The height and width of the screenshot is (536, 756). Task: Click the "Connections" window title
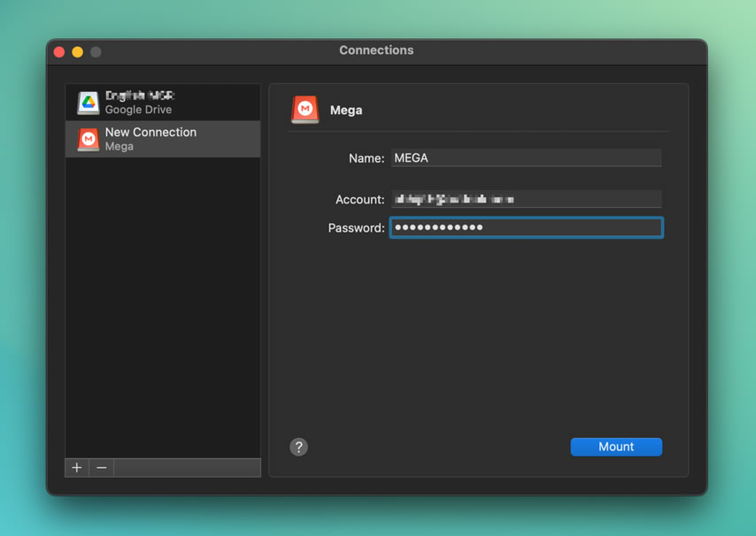[x=376, y=50]
